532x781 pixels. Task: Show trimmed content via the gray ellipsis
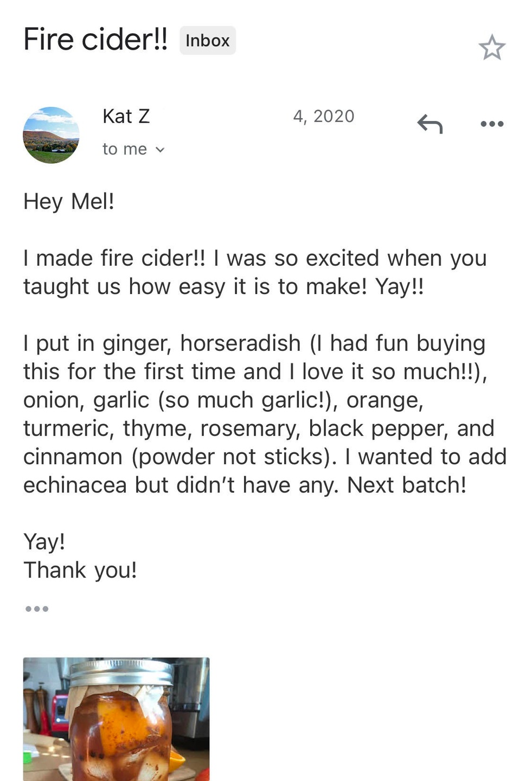tap(37, 609)
